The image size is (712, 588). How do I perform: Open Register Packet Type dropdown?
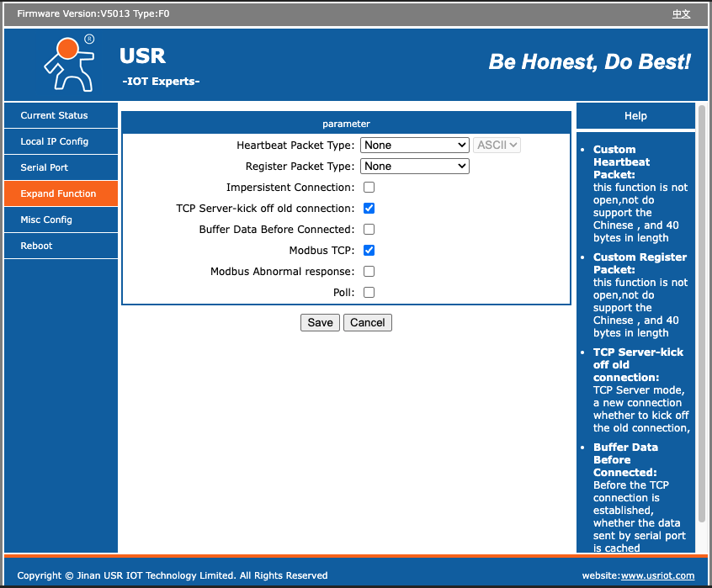click(x=415, y=166)
